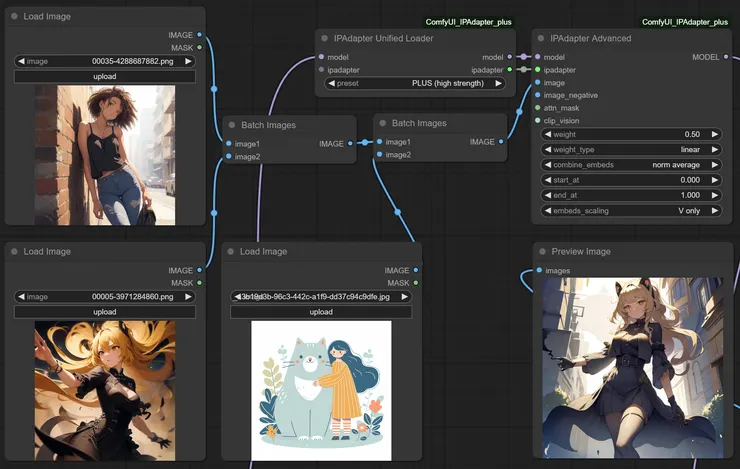Screen dimensions: 740x469
Task: Click image2 input port on left Batch Images
Action: 229,156
